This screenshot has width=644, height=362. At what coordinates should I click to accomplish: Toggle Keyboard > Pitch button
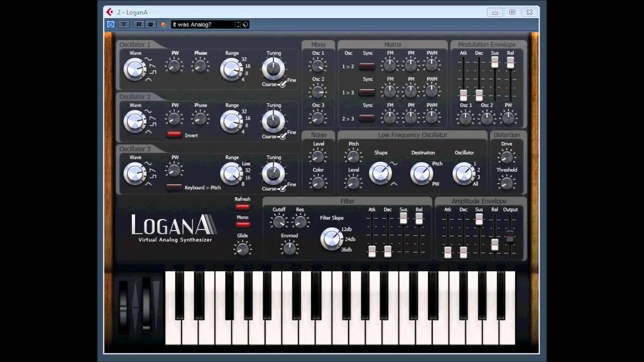click(x=174, y=188)
